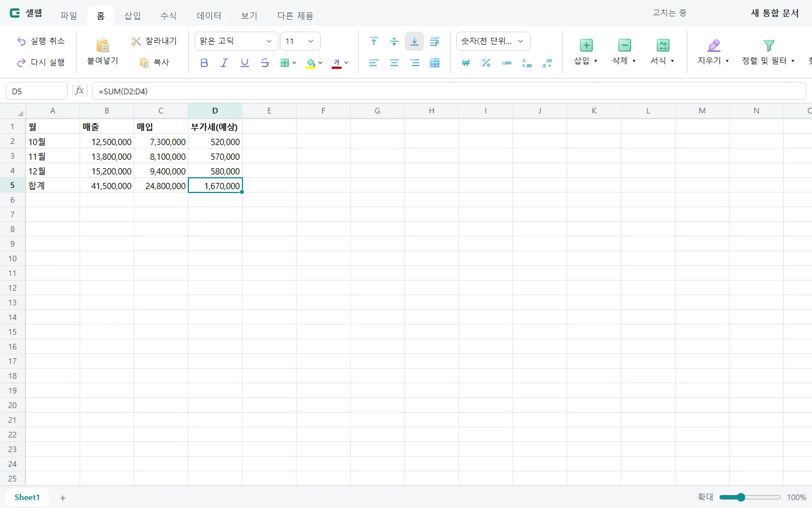Click the select-all corner triangle
812x508 pixels.
pyautogui.click(x=20, y=113)
